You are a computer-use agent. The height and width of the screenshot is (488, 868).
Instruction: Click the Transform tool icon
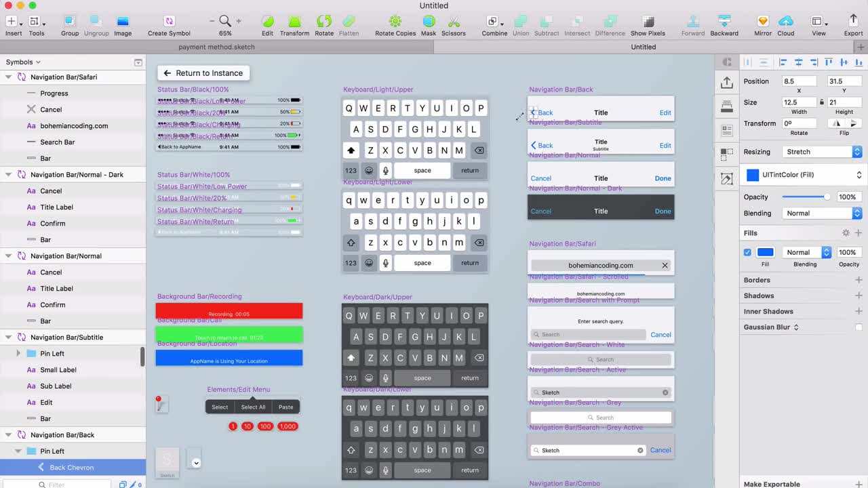coord(294,22)
